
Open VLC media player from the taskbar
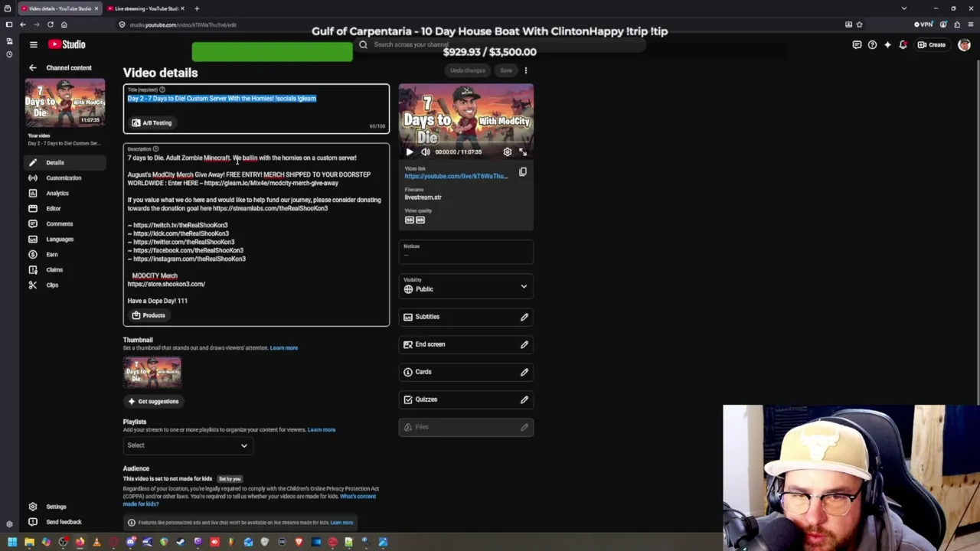click(96, 543)
